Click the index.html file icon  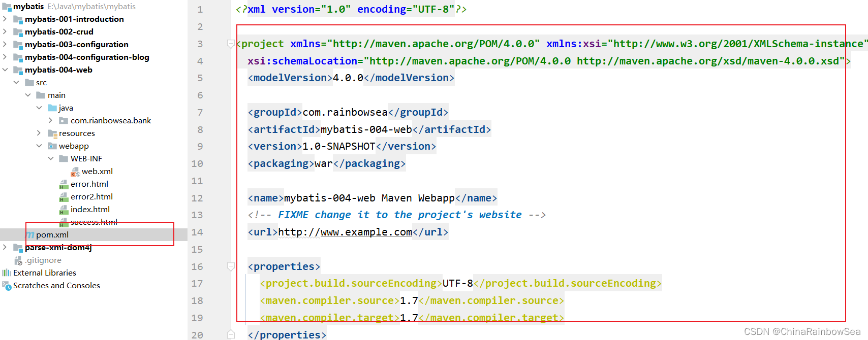pyautogui.click(x=64, y=210)
